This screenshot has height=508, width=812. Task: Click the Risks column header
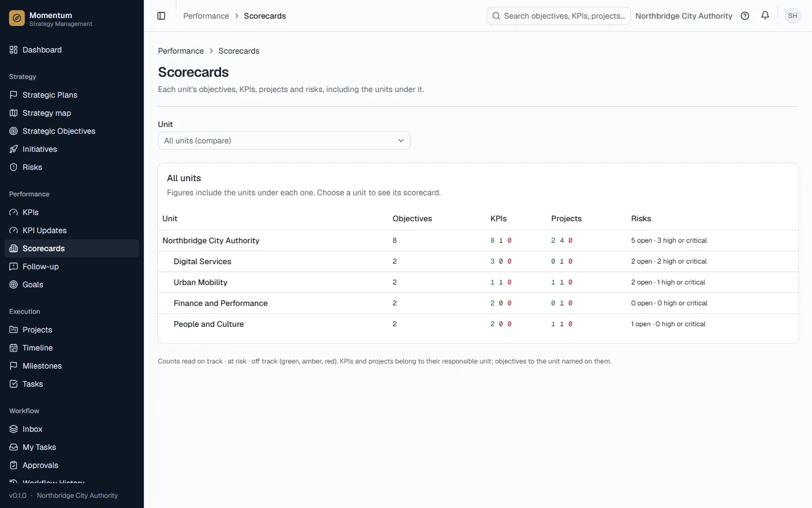point(641,218)
